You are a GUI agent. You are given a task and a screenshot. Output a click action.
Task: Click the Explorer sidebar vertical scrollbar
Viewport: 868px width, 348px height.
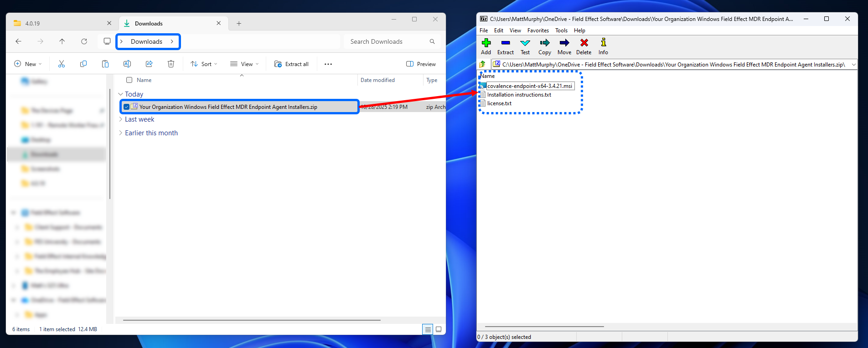click(110, 143)
